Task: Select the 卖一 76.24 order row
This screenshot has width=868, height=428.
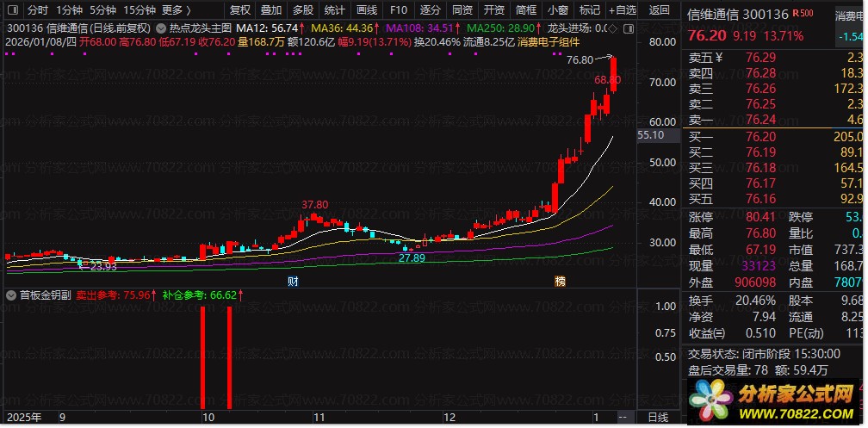Action: (x=775, y=120)
